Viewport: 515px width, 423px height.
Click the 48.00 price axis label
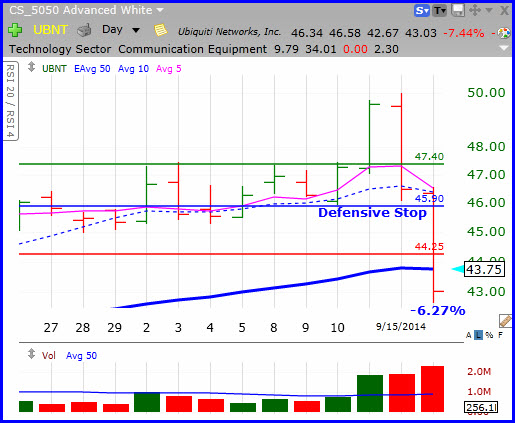(486, 146)
